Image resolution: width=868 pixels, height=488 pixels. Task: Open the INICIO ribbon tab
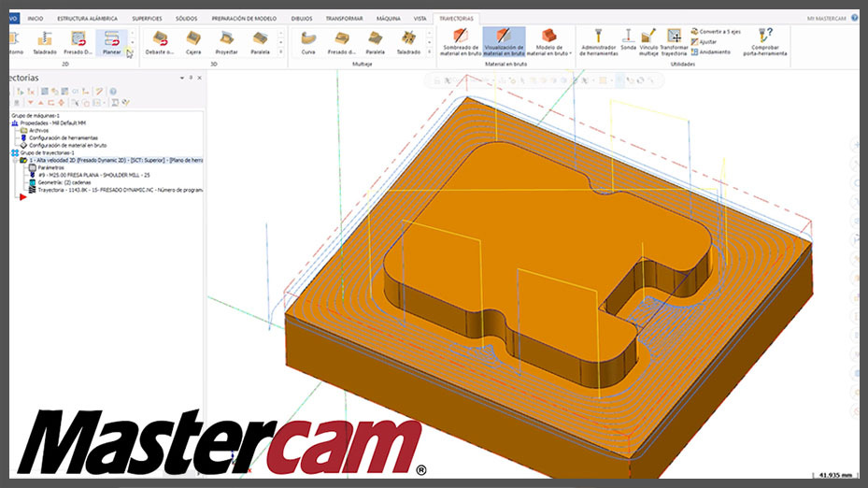pyautogui.click(x=36, y=19)
